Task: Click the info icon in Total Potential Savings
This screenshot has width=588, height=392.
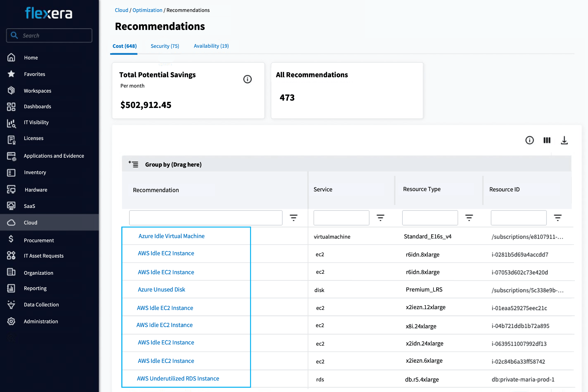Action: point(247,79)
